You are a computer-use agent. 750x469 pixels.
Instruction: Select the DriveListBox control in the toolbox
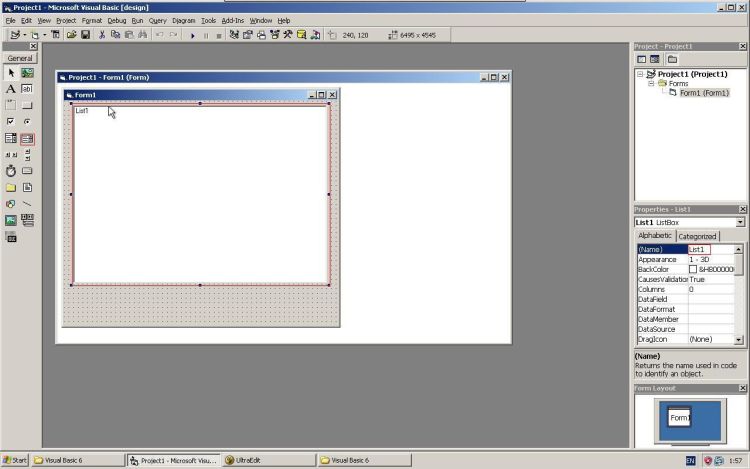pyautogui.click(x=27, y=171)
